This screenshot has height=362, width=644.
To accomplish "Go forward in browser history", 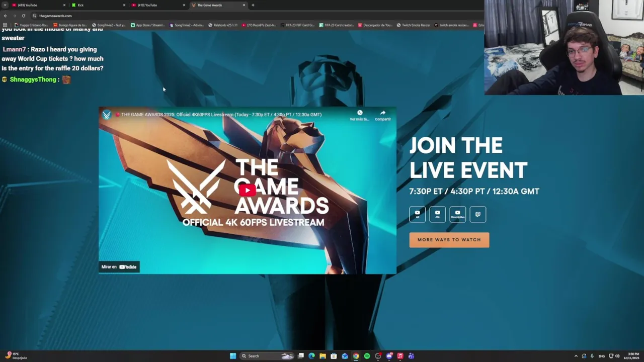I will (x=14, y=16).
